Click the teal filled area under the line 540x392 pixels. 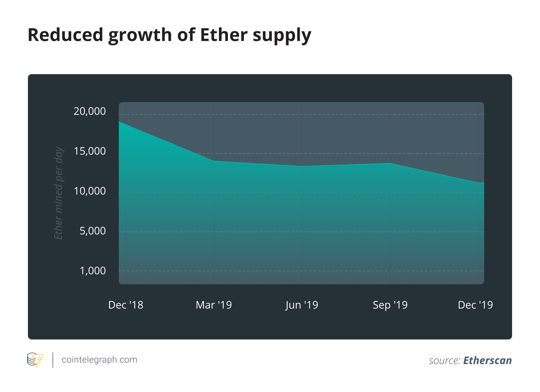(x=302, y=224)
